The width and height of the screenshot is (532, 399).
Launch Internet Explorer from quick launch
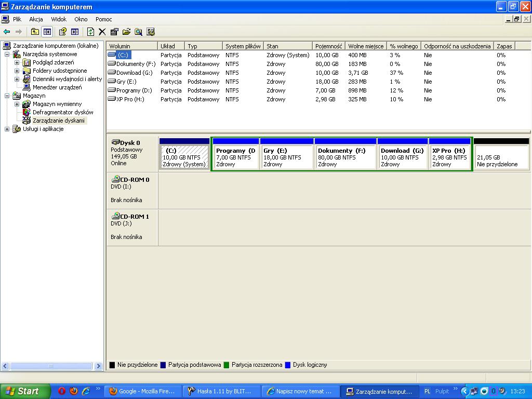86,391
